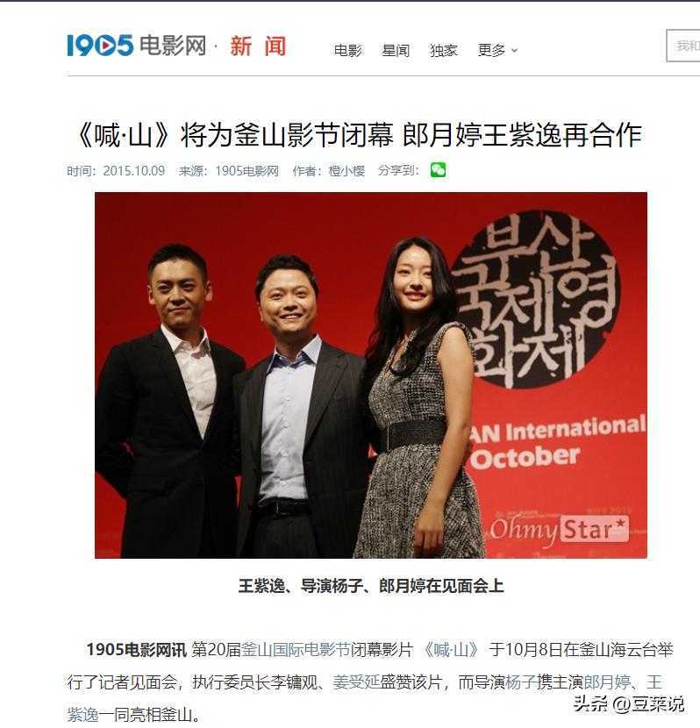The height and width of the screenshot is (728, 700).
Task: Click the photo caption text
Action: (x=371, y=586)
